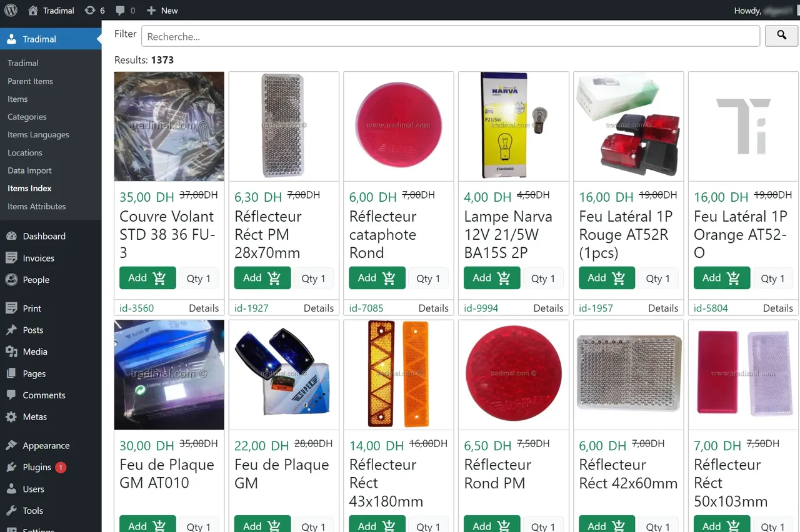Add Lampe Narva 12V to cart

491,278
